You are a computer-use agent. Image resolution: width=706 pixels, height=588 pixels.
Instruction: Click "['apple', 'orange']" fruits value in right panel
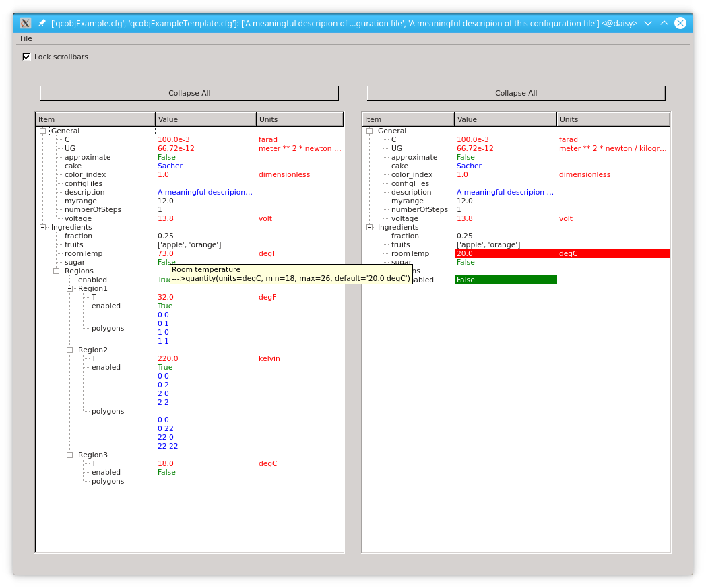pyautogui.click(x=488, y=245)
